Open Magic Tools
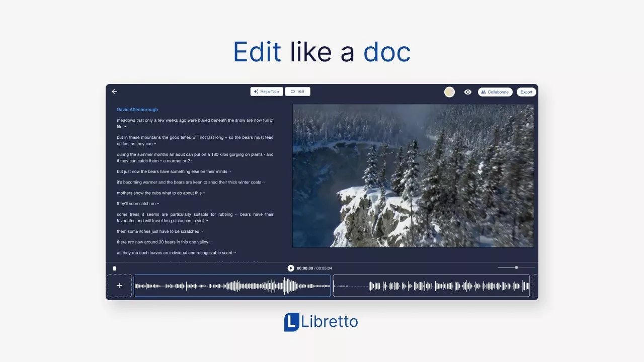 [x=267, y=92]
